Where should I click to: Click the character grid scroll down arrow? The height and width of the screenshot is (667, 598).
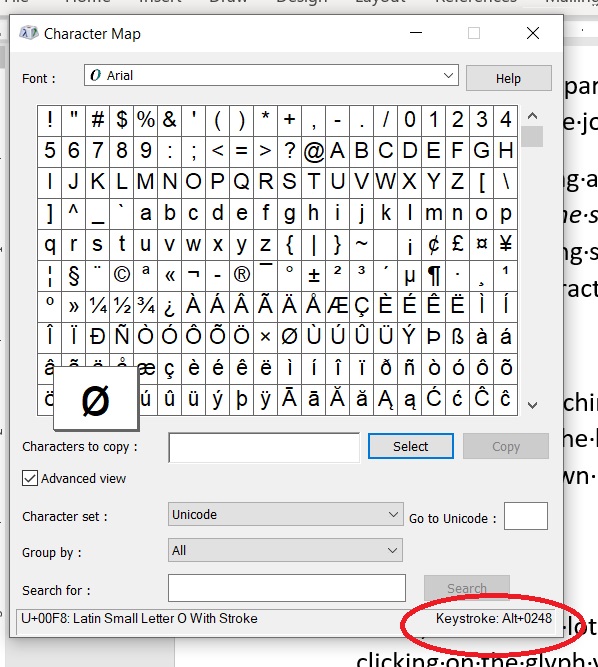(532, 405)
